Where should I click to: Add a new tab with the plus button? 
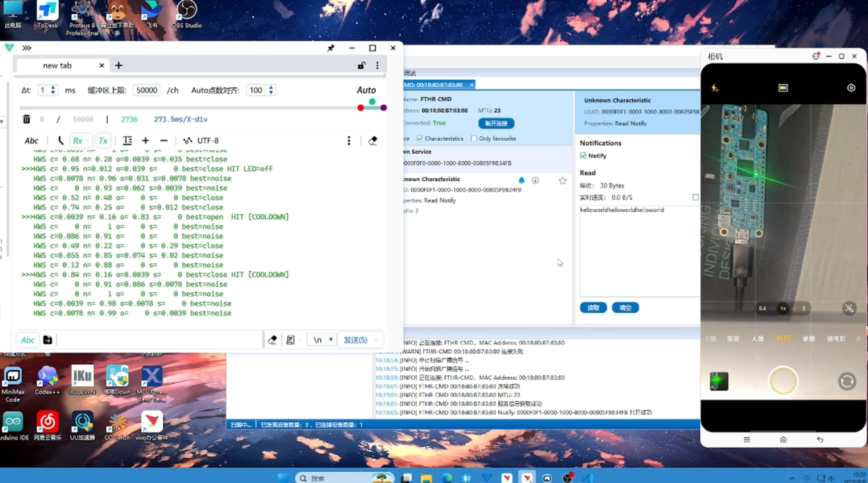tap(119, 65)
